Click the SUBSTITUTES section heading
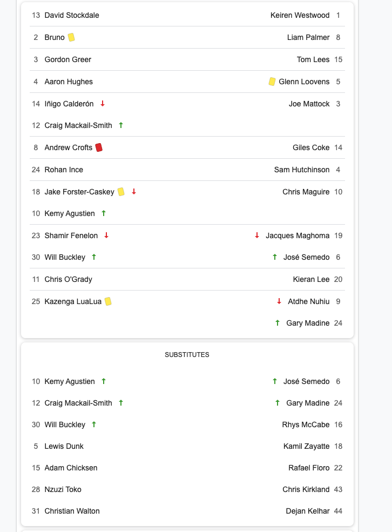Viewport: 392px width, 532px height. [187, 354]
